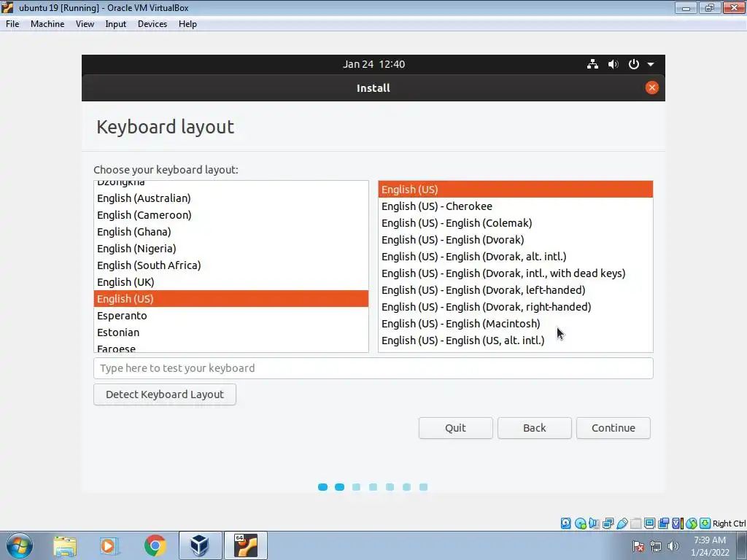The height and width of the screenshot is (560, 747).
Task: Select English (US) - English (Macintosh) variant
Action: 516,324
